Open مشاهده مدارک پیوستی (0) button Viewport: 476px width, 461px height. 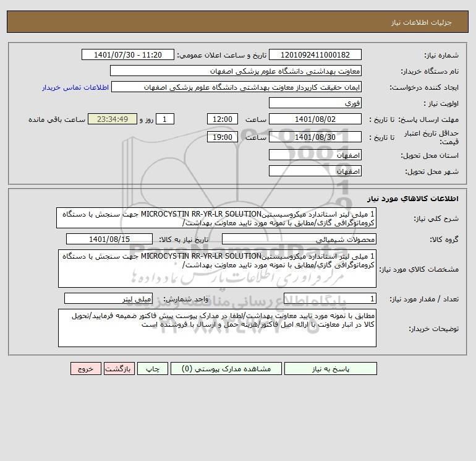[x=226, y=369]
